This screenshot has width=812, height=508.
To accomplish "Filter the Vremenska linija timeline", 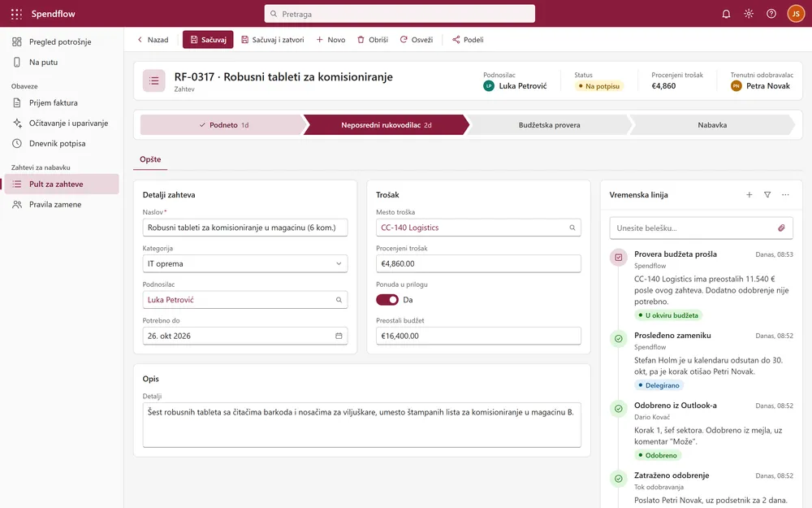I will (x=767, y=195).
